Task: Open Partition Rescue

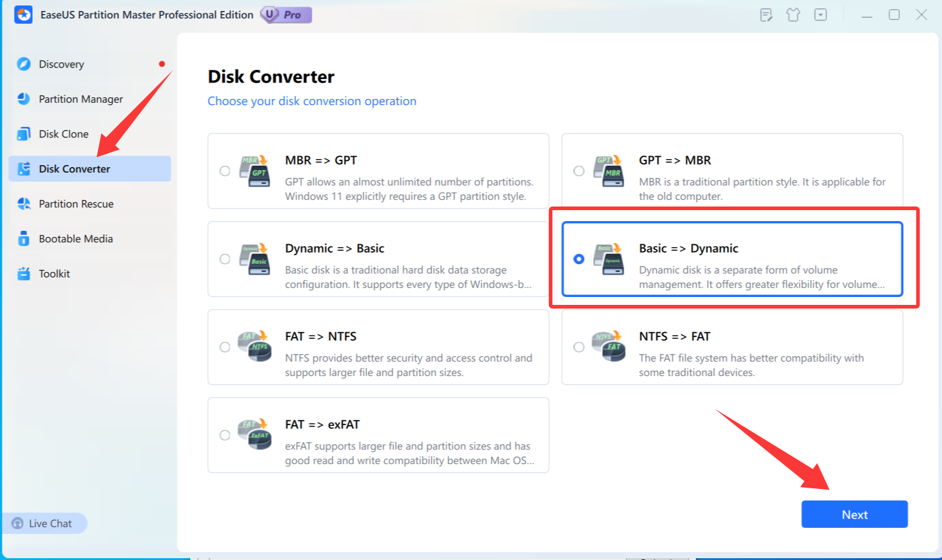Action: 90,203
